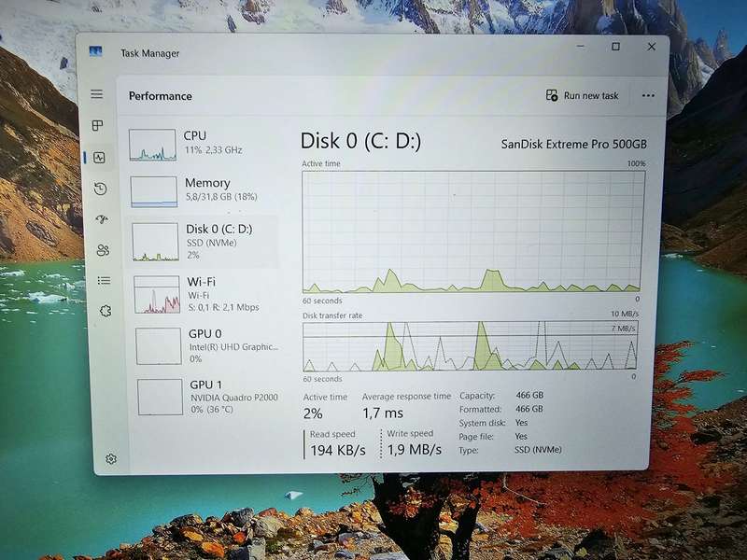747x560 pixels.
Task: Select Disk 0 (C: D:) entry
Action: [x=203, y=242]
